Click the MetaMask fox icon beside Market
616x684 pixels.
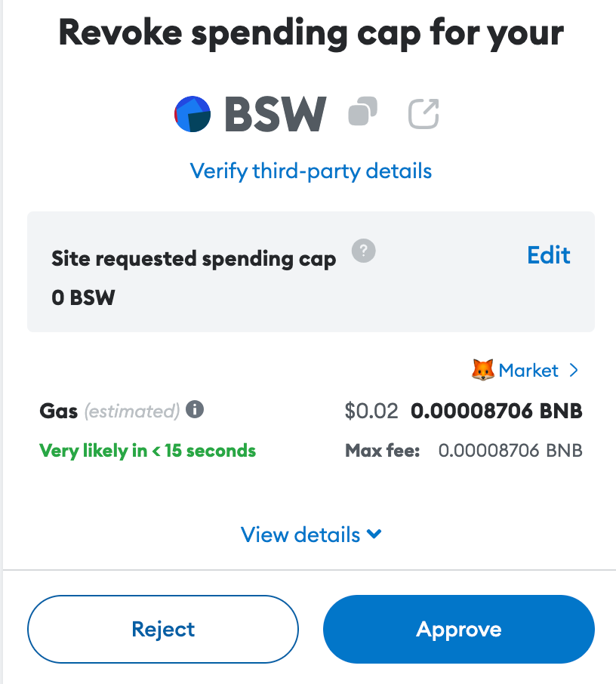coord(482,370)
